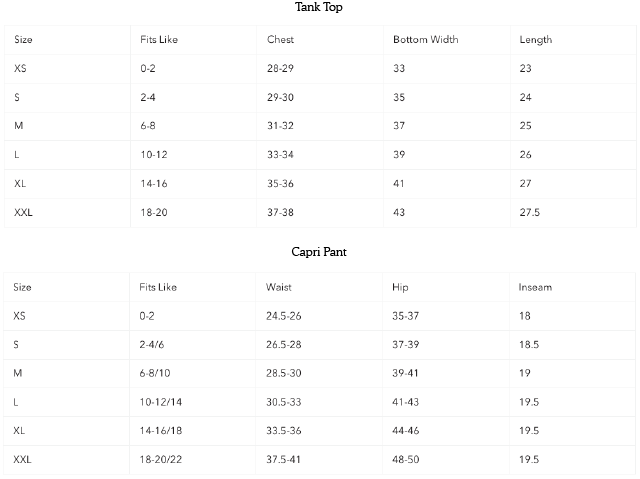Click the 37-38 chest measurement cell

280,213
